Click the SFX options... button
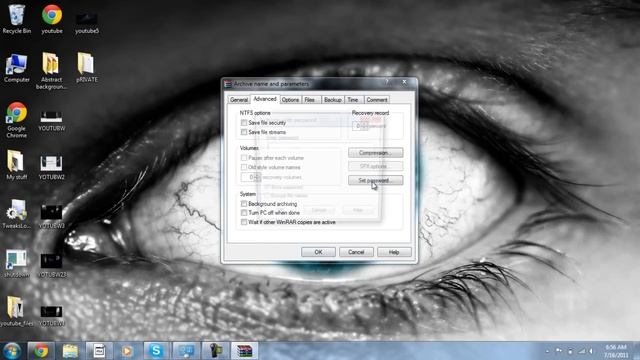 376,166
